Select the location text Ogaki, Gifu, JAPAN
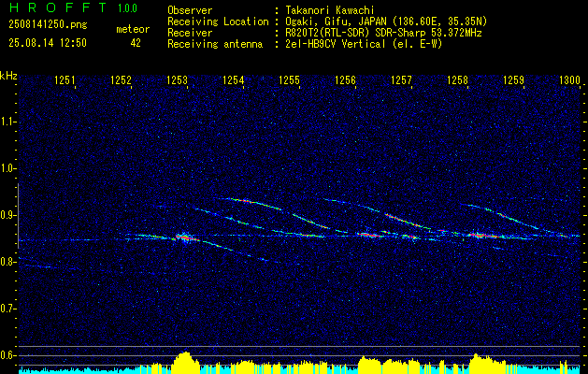The image size is (588, 374). click(336, 22)
